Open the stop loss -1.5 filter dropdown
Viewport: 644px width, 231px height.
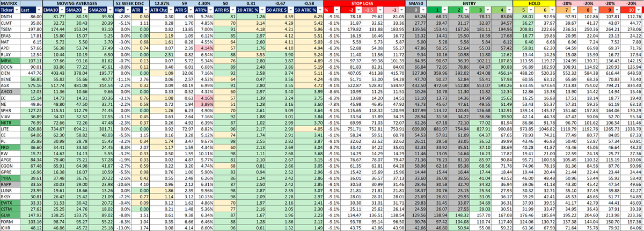pos(380,10)
